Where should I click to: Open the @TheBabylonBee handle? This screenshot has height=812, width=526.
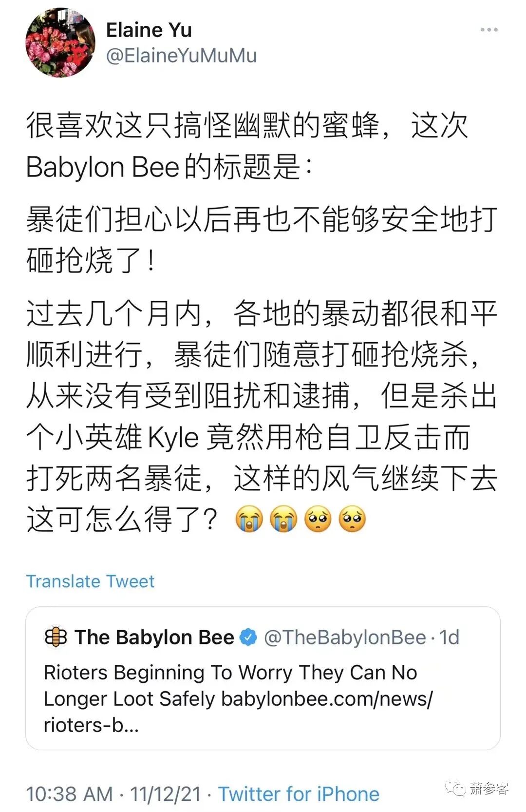pos(345,637)
